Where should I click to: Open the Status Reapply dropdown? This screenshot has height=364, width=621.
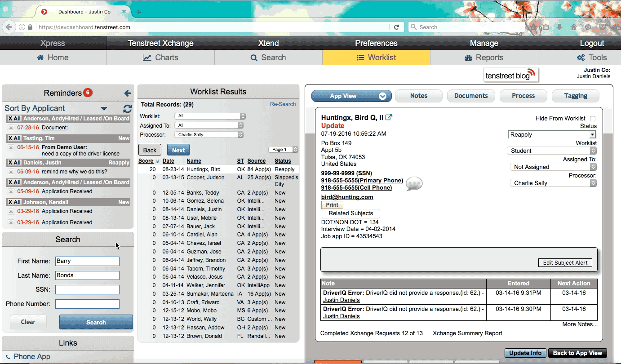click(x=552, y=135)
